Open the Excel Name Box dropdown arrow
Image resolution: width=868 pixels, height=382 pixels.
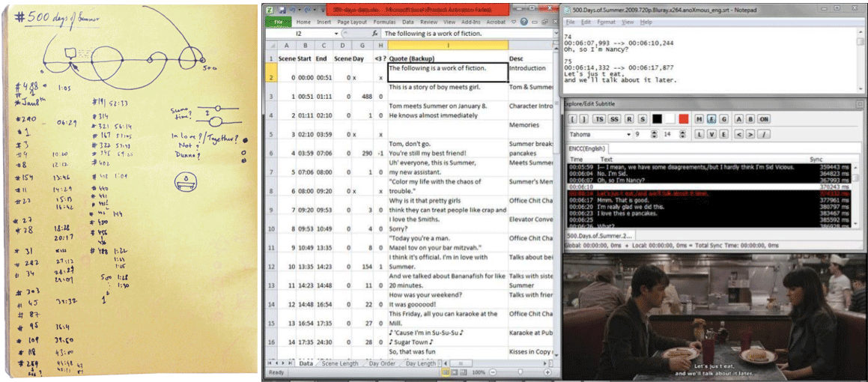pyautogui.click(x=336, y=34)
